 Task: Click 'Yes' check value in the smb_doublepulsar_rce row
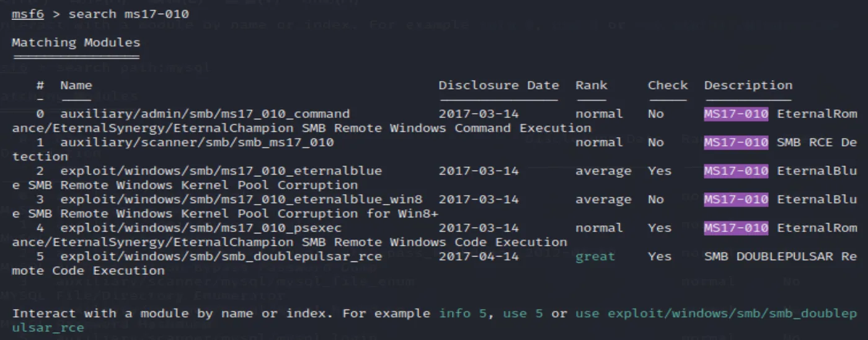tap(660, 257)
